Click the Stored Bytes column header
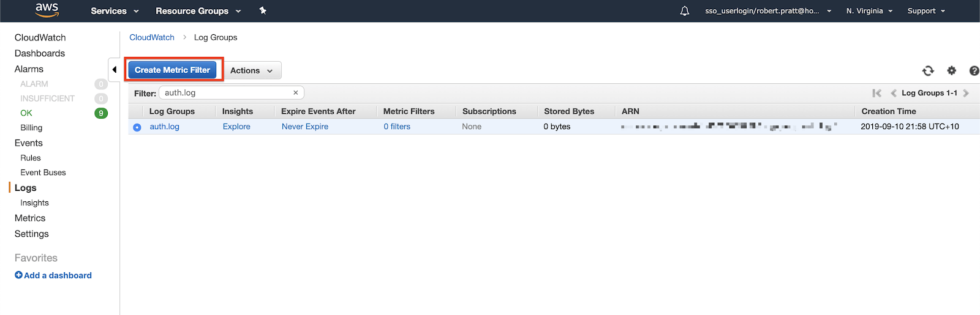This screenshot has width=980, height=315. [569, 111]
